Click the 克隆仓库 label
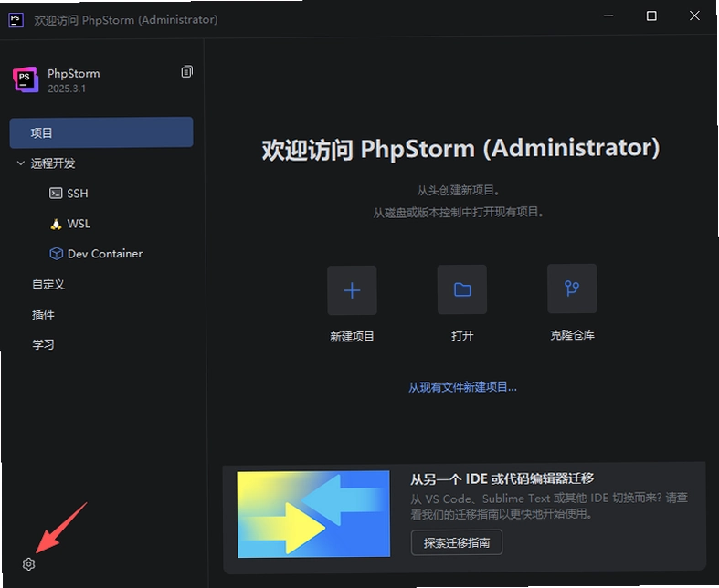 pyautogui.click(x=572, y=335)
